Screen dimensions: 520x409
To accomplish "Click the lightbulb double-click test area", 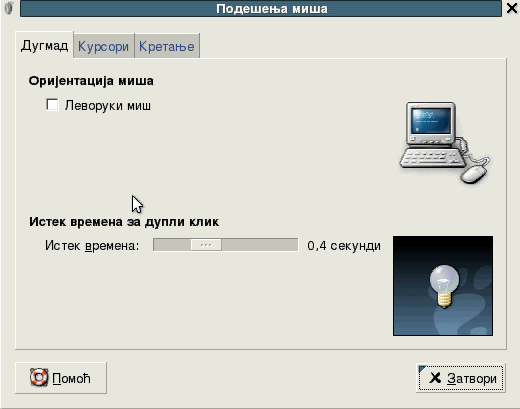I will 443,286.
